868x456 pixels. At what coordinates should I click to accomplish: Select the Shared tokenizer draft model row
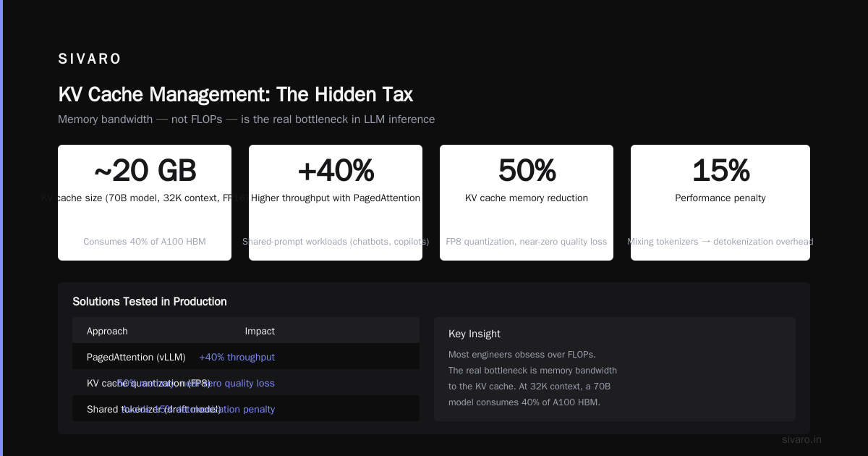click(246, 410)
